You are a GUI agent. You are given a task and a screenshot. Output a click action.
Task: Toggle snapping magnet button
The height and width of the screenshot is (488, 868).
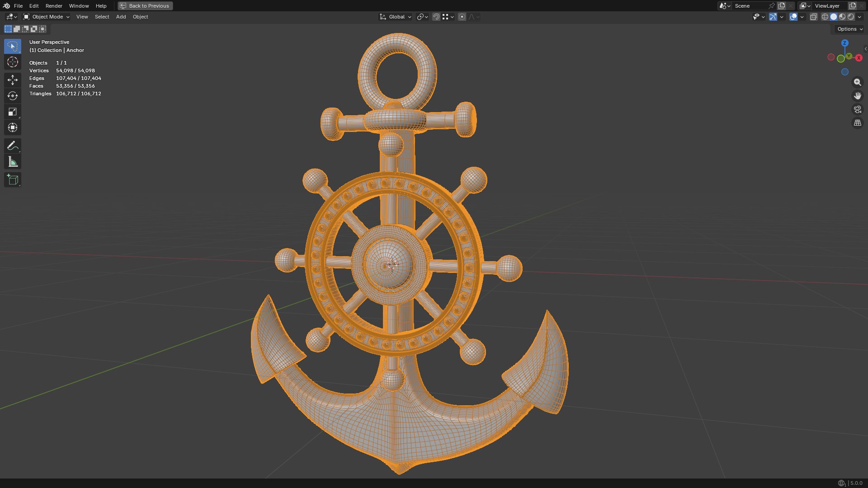[436, 17]
